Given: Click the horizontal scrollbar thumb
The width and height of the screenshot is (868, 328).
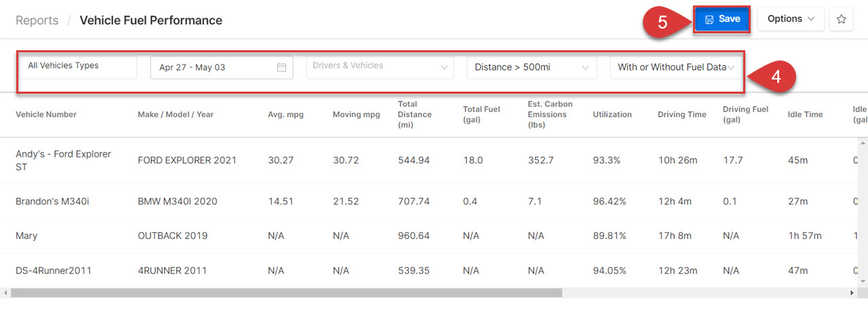Looking at the screenshot, I should tap(286, 293).
